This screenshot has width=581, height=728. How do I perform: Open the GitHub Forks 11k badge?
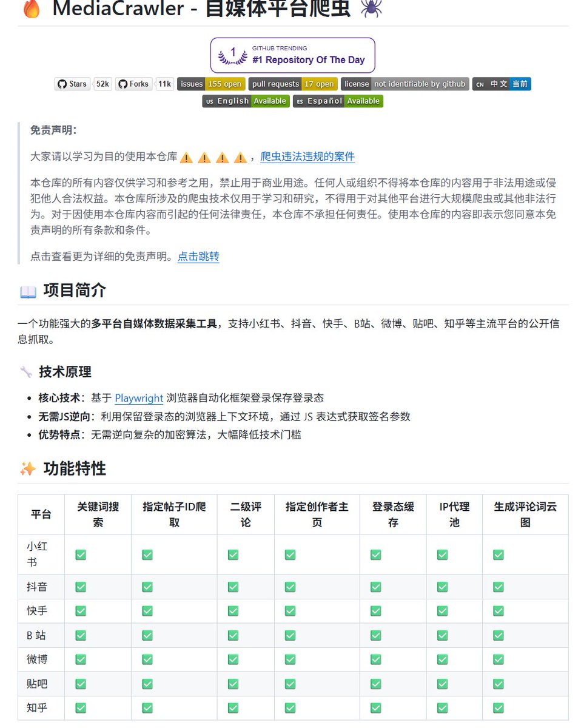(x=145, y=84)
